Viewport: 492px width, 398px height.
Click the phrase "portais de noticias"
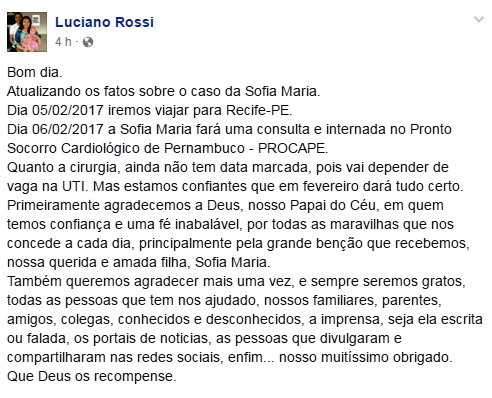pyautogui.click(x=151, y=338)
